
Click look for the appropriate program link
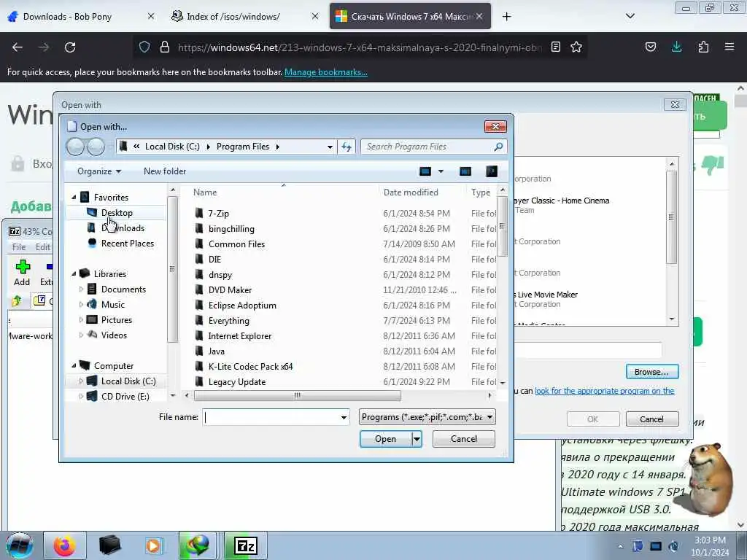pyautogui.click(x=604, y=391)
